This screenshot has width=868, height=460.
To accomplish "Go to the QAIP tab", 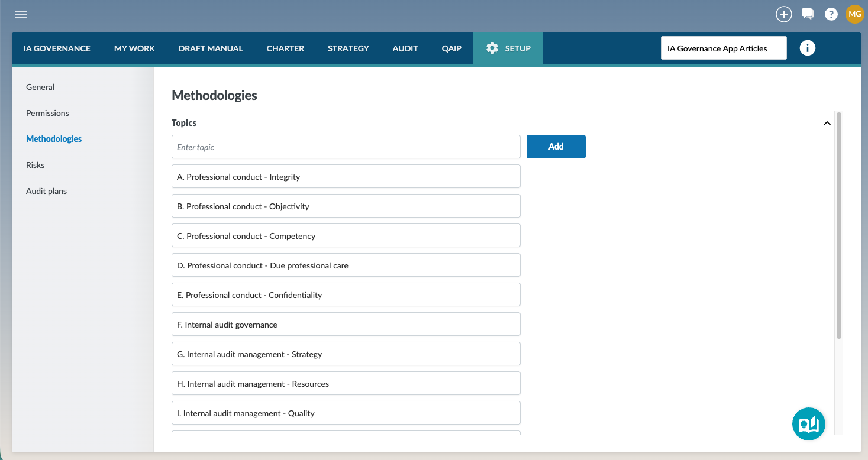I will [x=451, y=48].
